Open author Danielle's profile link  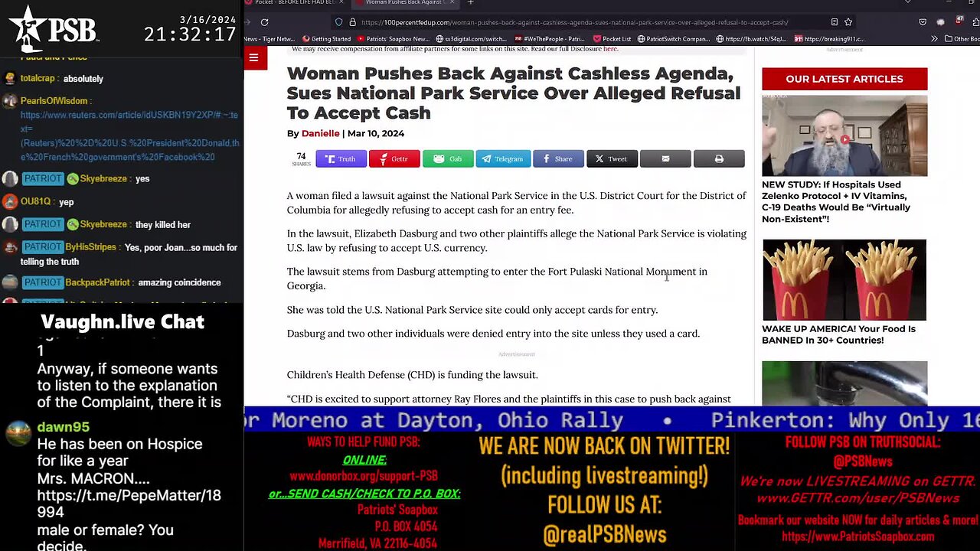(320, 133)
